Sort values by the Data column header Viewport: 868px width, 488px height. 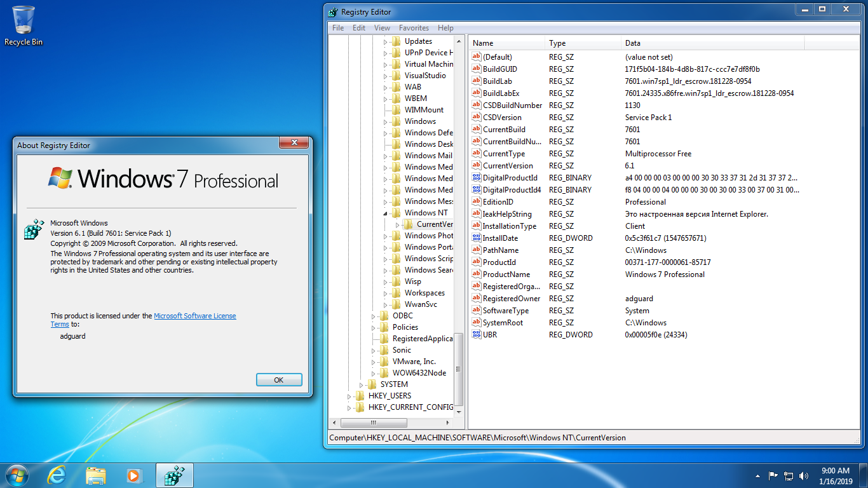(713, 43)
